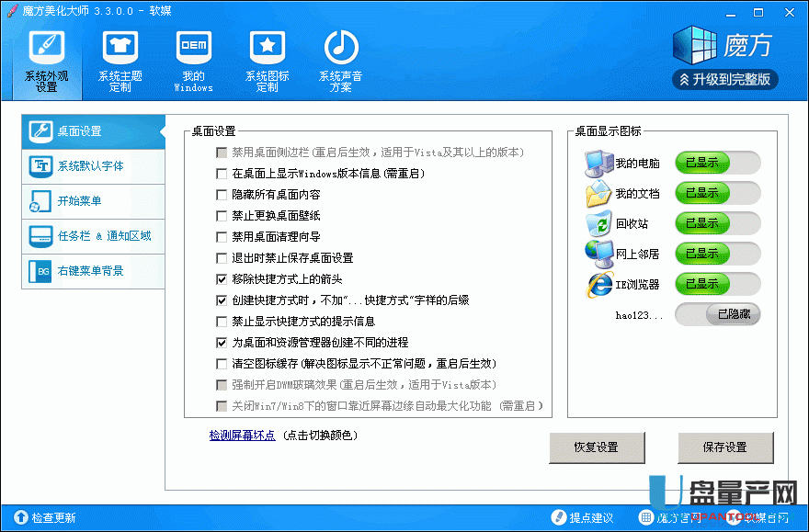Uncheck 为桌面和资源管理器创建不同的进程
The width and height of the screenshot is (809, 532).
[222, 343]
